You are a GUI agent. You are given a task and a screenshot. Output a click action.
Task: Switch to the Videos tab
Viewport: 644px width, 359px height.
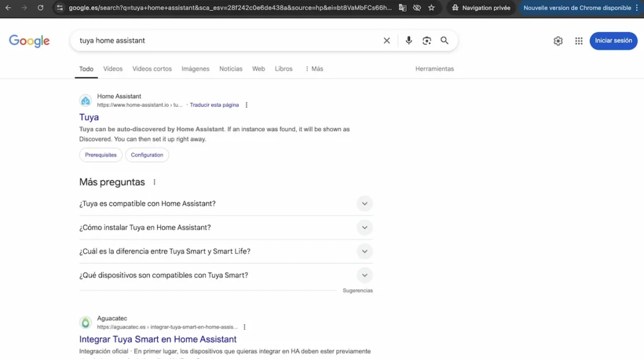pos(113,69)
